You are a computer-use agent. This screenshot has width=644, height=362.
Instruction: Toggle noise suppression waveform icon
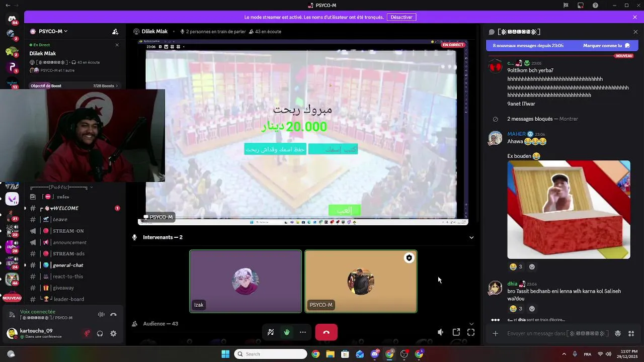point(101,314)
